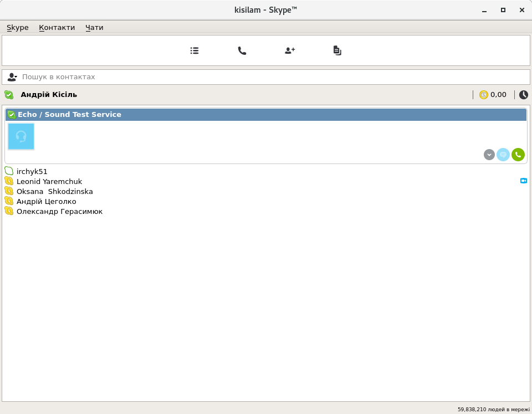The width and height of the screenshot is (532, 414).
Task: Open the contact list view icon
Action: pyautogui.click(x=195, y=50)
